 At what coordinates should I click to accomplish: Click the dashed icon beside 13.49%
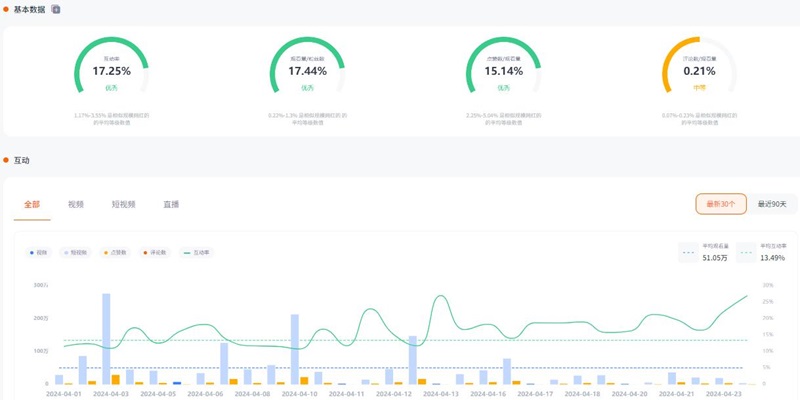[x=746, y=253]
